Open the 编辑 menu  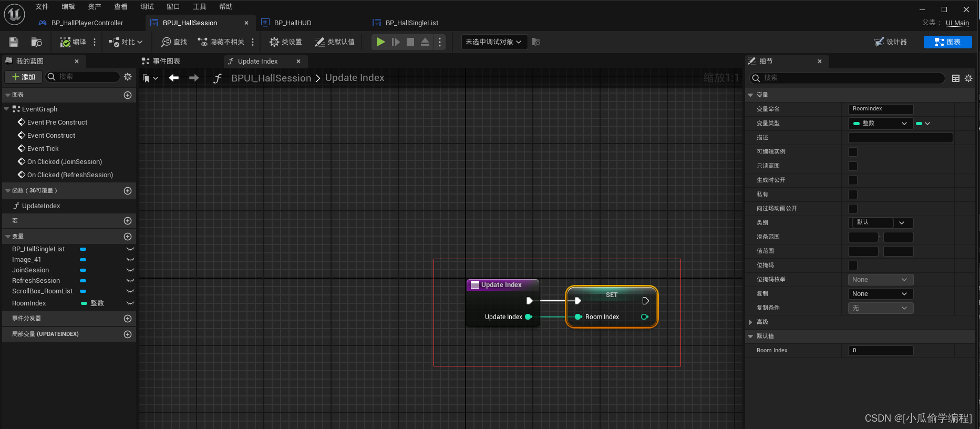click(68, 7)
